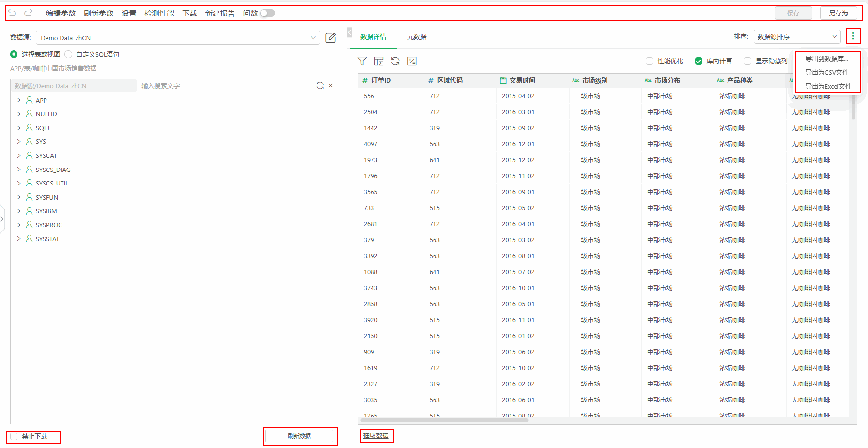
Task: Click the horizontal scrollbar under the data table
Action: (x=445, y=420)
